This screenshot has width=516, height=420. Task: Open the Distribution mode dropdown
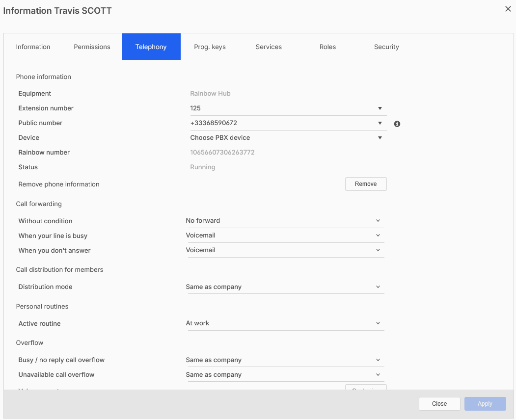pos(284,287)
